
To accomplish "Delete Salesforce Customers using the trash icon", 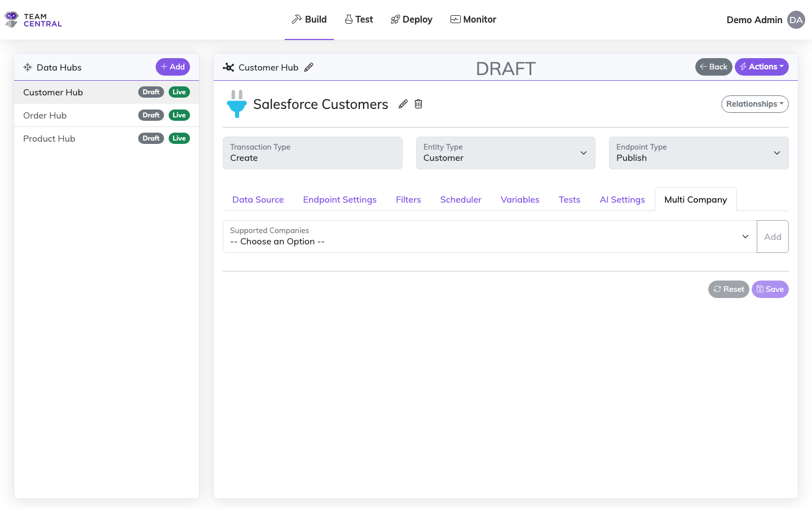I will (x=418, y=104).
